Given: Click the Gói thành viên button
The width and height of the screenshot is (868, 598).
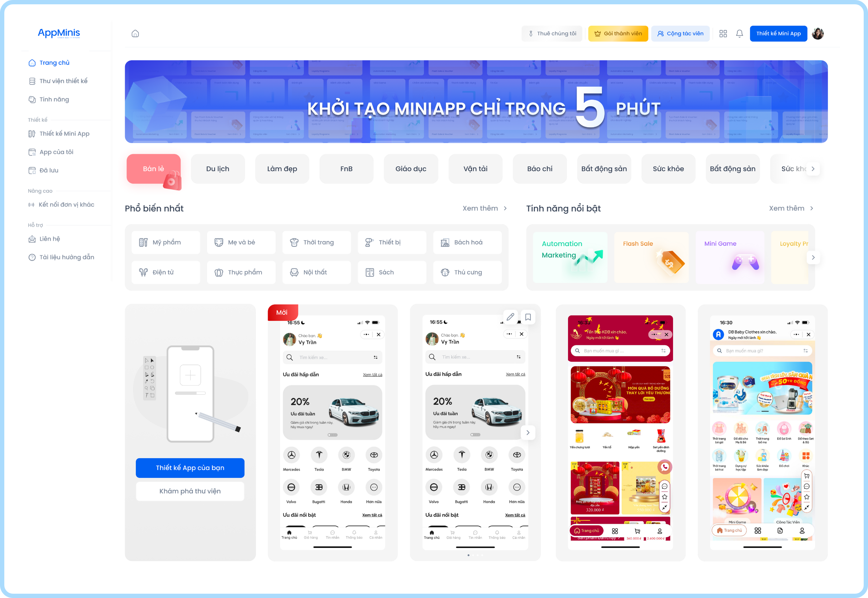Looking at the screenshot, I should [618, 34].
